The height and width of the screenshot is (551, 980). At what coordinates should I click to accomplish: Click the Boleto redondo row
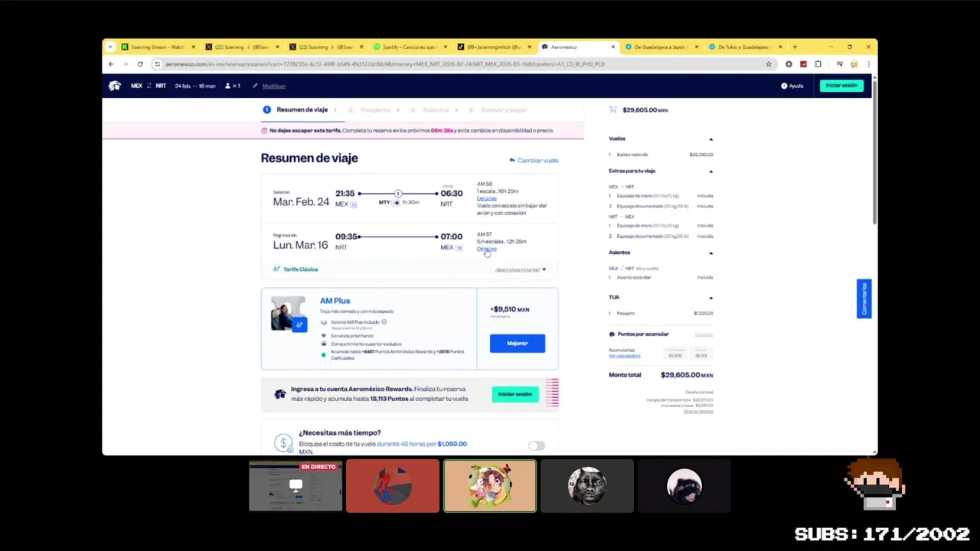(661, 155)
